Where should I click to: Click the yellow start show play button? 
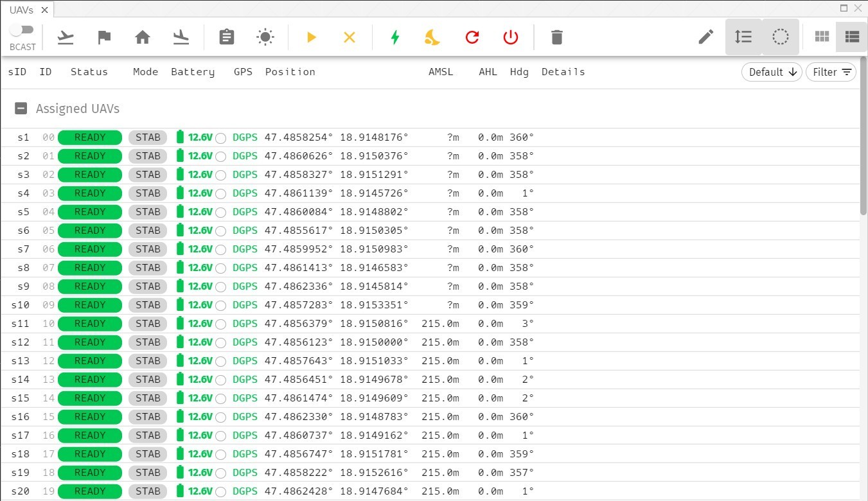312,37
